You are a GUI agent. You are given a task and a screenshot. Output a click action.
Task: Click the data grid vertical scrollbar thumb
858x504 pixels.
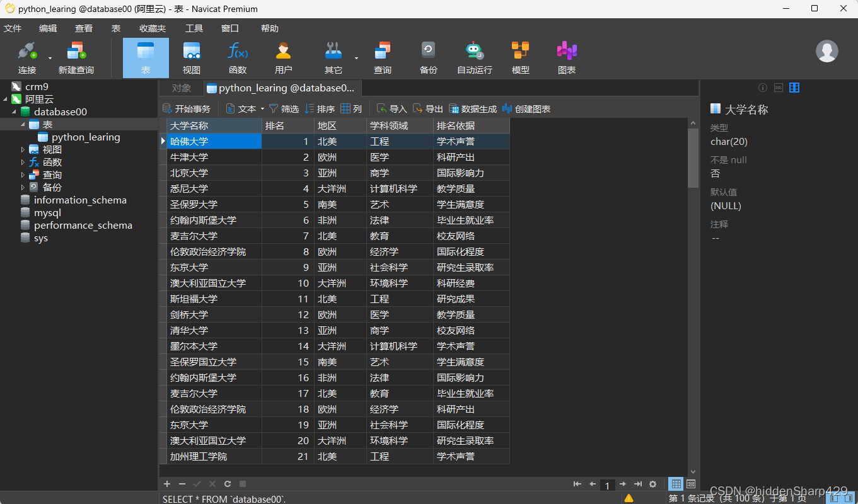point(693,157)
